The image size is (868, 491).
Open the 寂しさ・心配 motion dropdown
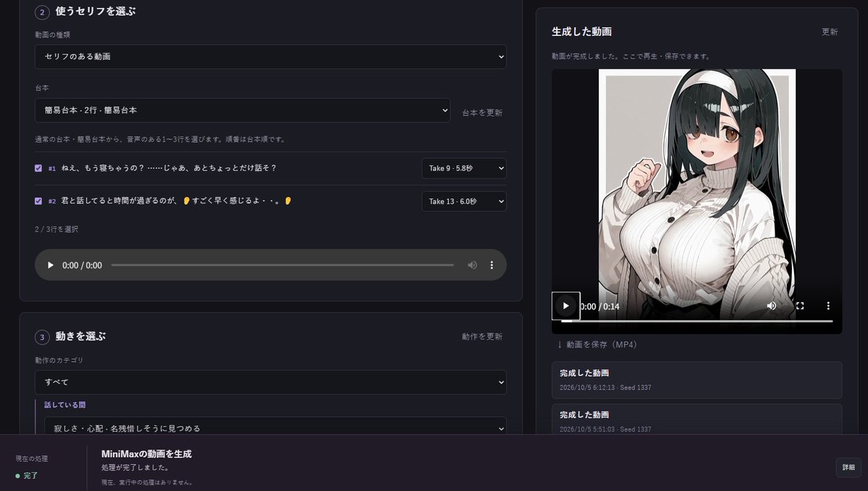(275, 427)
